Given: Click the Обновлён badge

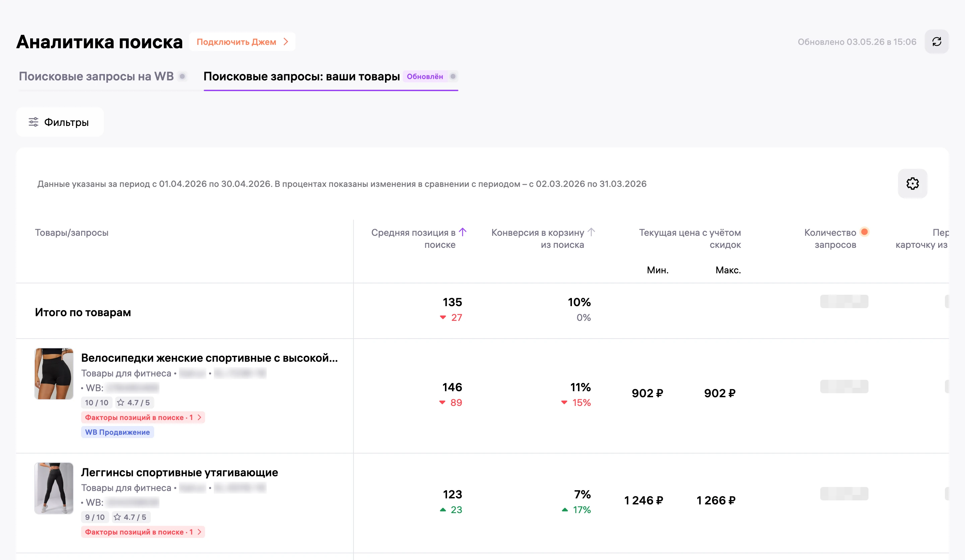Looking at the screenshot, I should coord(425,76).
